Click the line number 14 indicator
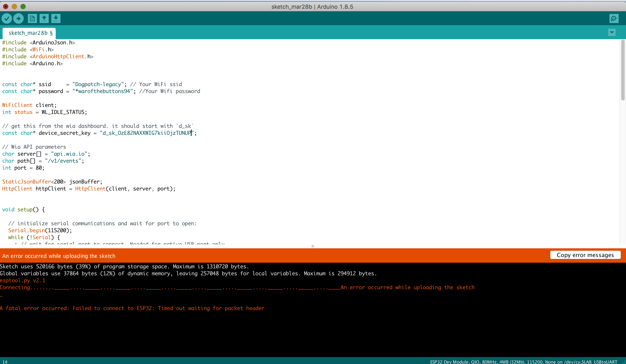Screen dimensions: 626x364 coord(5,362)
